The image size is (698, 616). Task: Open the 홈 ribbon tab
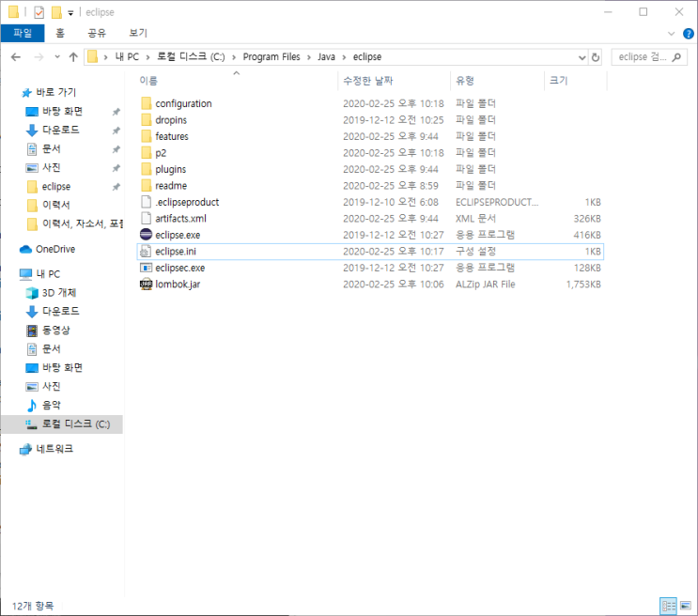pyautogui.click(x=60, y=33)
